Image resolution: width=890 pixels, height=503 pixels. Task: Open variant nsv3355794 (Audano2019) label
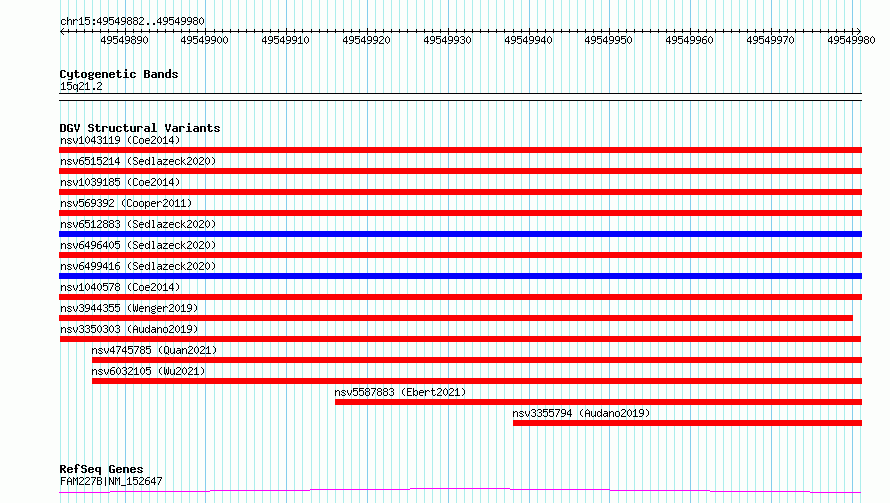tap(581, 413)
